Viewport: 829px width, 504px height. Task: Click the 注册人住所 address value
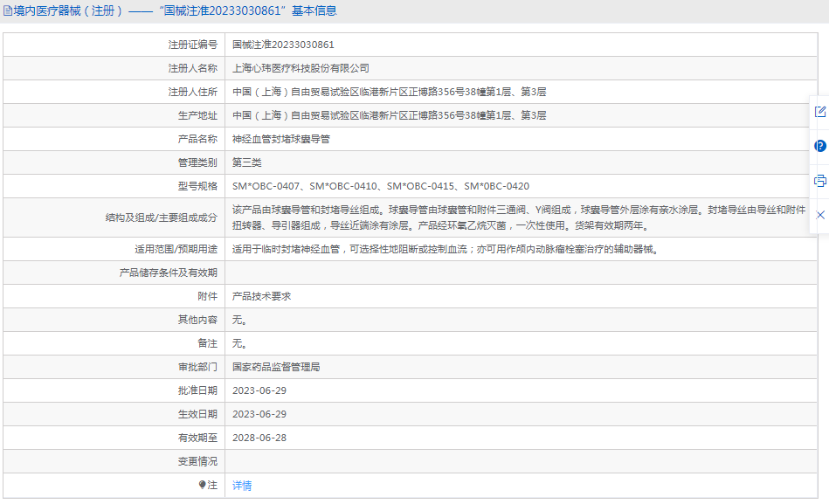click(389, 92)
